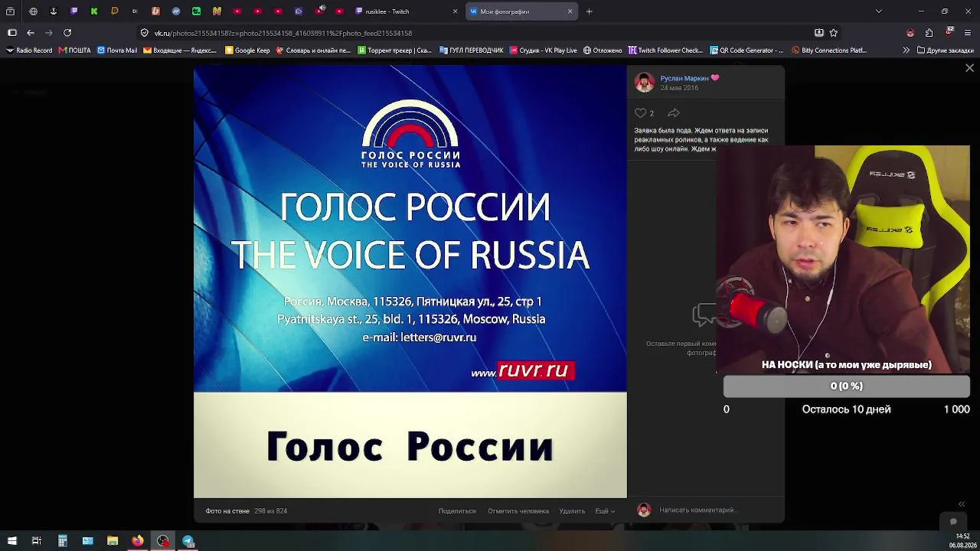This screenshot has height=551, width=980.
Task: Close the VK photo viewer
Action: (x=969, y=68)
